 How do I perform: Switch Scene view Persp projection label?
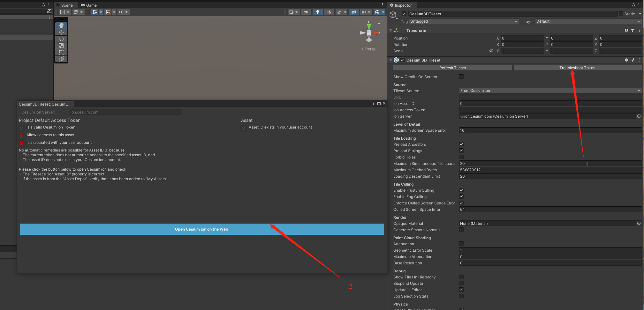click(x=368, y=49)
